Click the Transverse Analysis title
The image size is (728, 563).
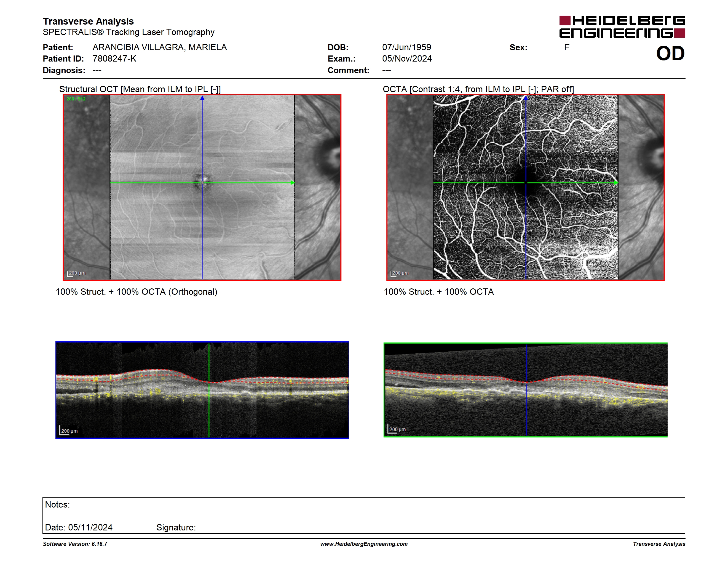(88, 21)
